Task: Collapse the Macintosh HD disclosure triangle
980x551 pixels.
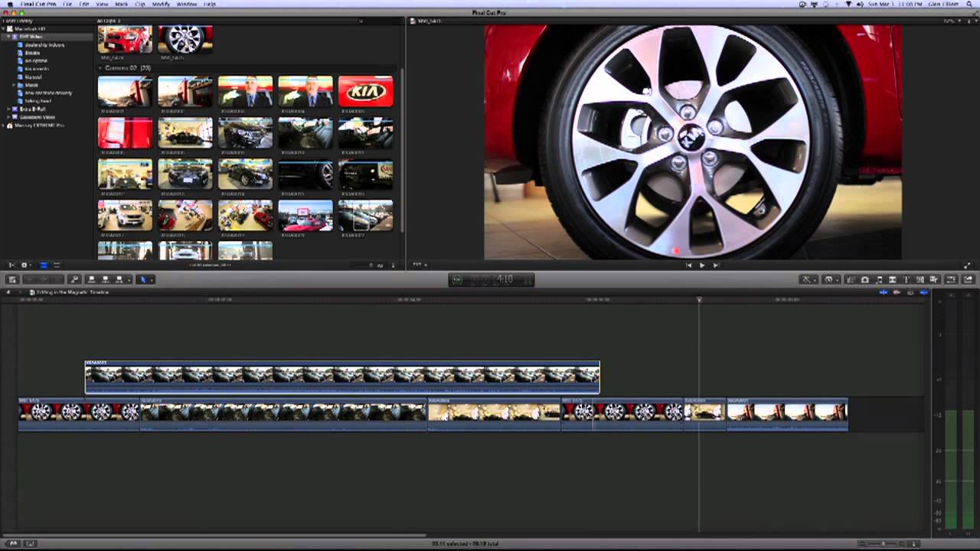Action: (4, 29)
